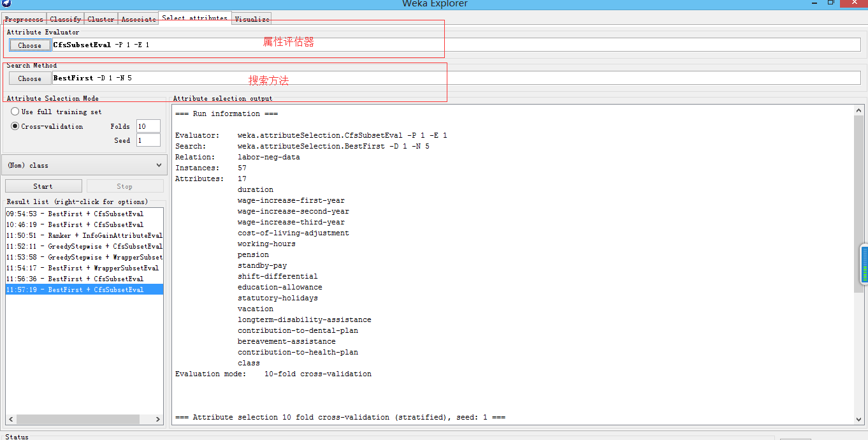Viewport: 868px width, 440px height.
Task: Click wage-increase-first-year in output
Action: click(291, 200)
